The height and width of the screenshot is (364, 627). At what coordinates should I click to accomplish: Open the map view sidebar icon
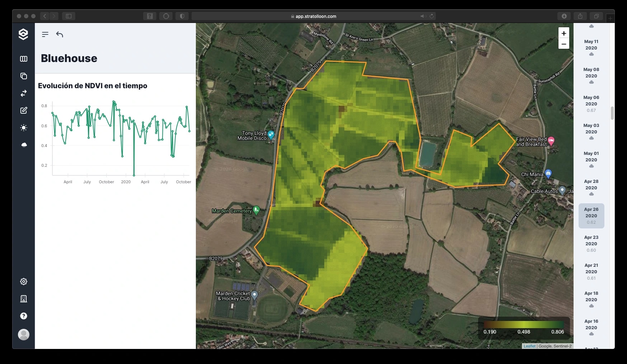[24, 59]
